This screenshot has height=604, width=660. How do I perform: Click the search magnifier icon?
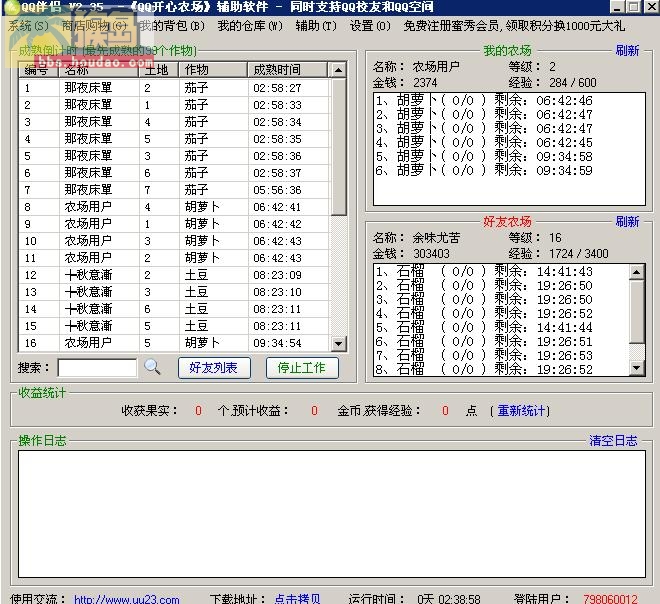click(x=152, y=367)
